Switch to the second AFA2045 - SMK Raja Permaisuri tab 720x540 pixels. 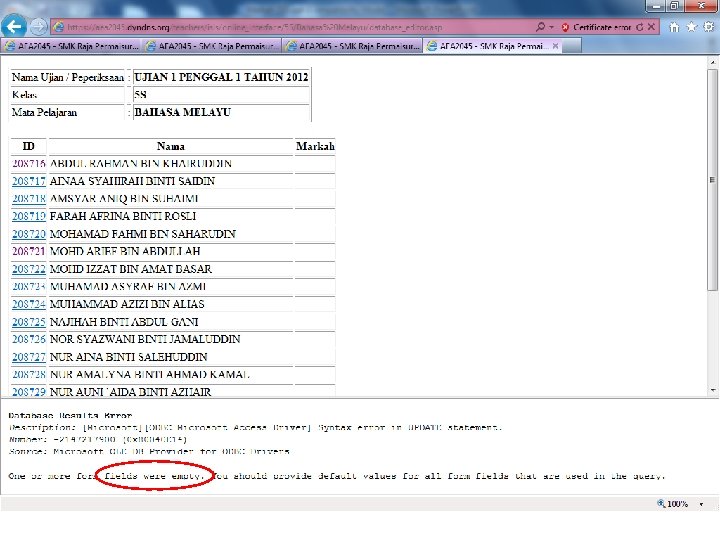point(211,46)
